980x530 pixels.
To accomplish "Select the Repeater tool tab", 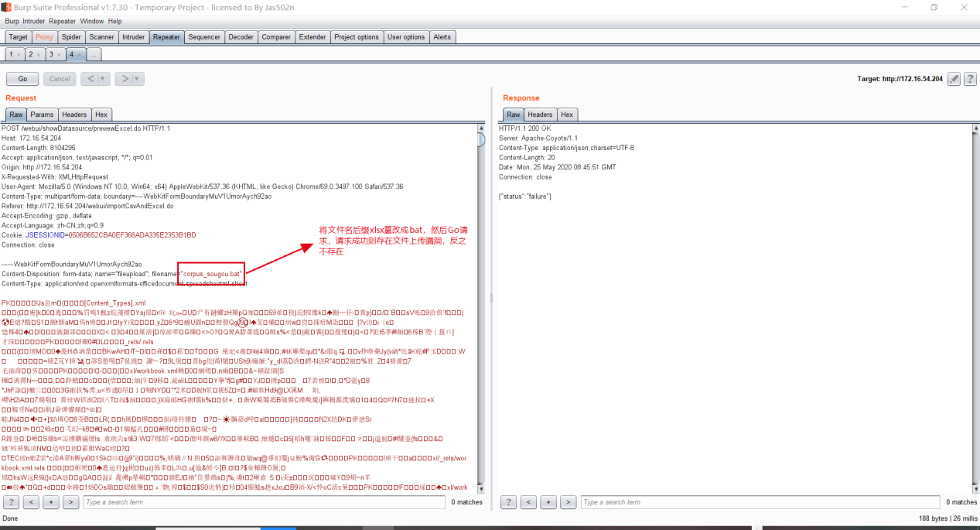I will click(166, 37).
